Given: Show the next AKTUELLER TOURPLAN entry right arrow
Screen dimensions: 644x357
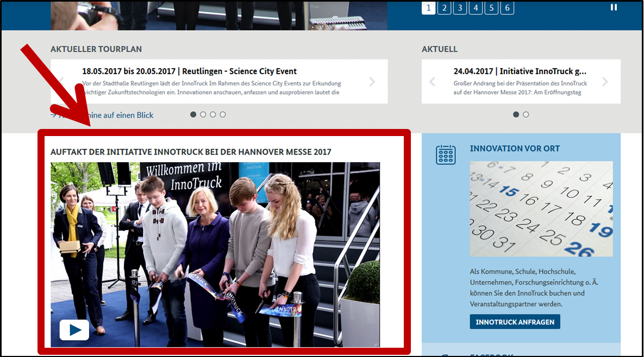Looking at the screenshot, I should coord(372,81).
